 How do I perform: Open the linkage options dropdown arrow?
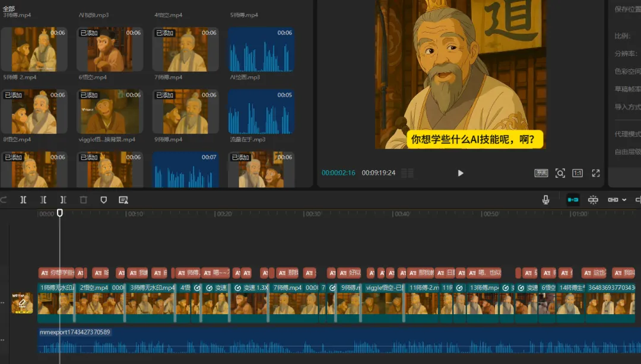624,200
